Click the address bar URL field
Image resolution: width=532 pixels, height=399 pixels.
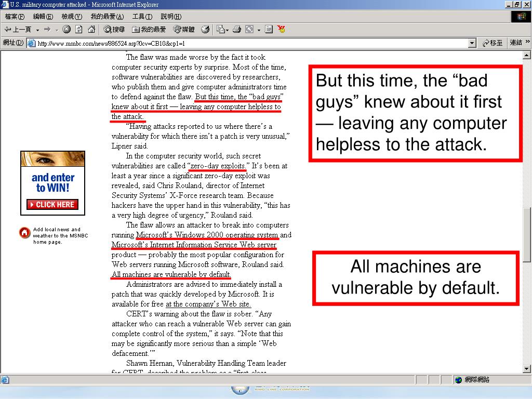click(x=251, y=44)
